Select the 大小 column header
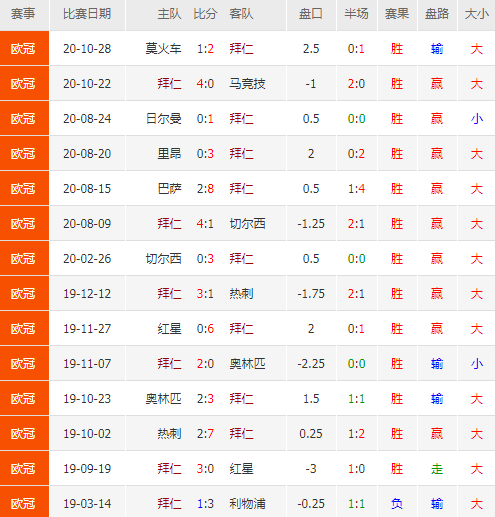The height and width of the screenshot is (517, 495). click(477, 14)
